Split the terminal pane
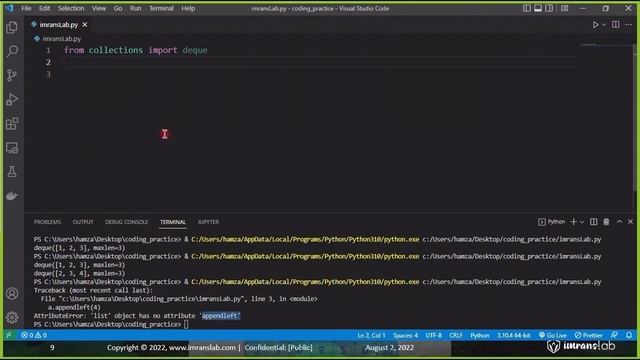640x360 pixels. pos(593,222)
